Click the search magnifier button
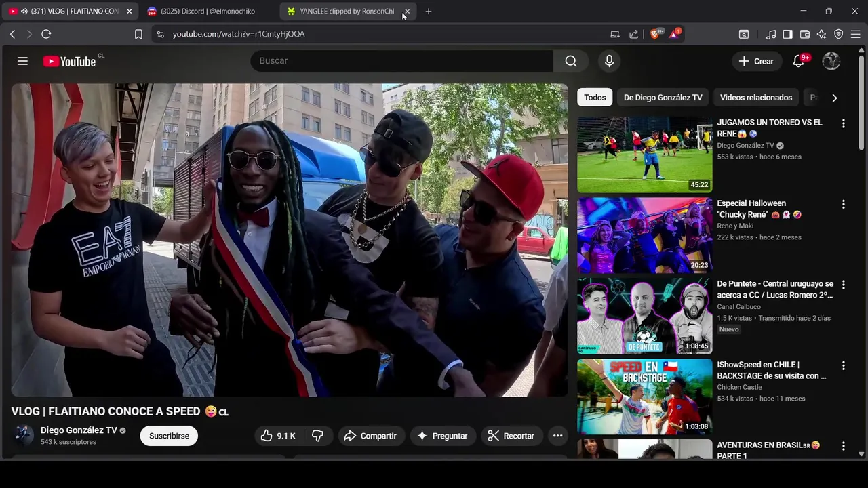The width and height of the screenshot is (868, 488). 571,61
